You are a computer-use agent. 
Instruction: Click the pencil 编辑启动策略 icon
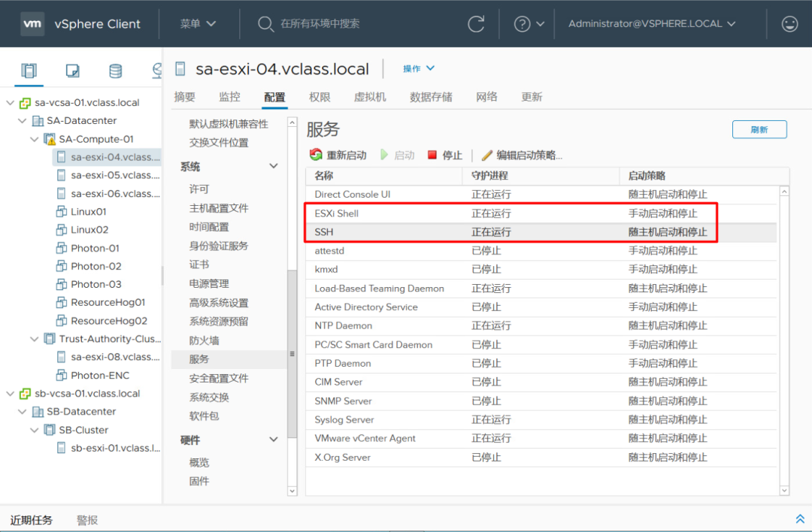tap(486, 156)
